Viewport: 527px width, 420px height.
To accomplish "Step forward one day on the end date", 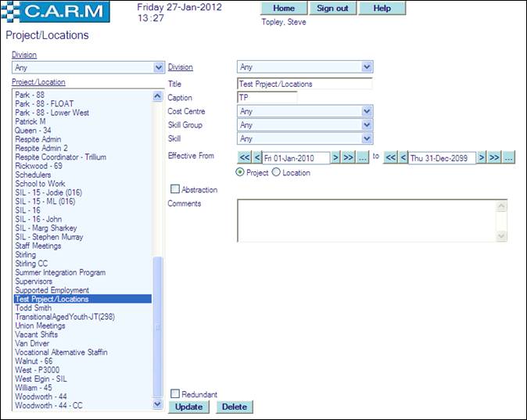I will point(482,157).
